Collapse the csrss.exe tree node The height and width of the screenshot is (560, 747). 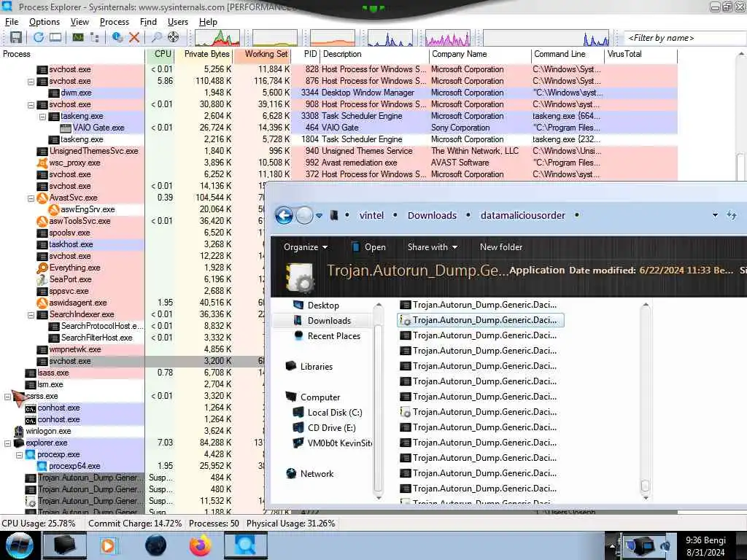pyautogui.click(x=7, y=397)
